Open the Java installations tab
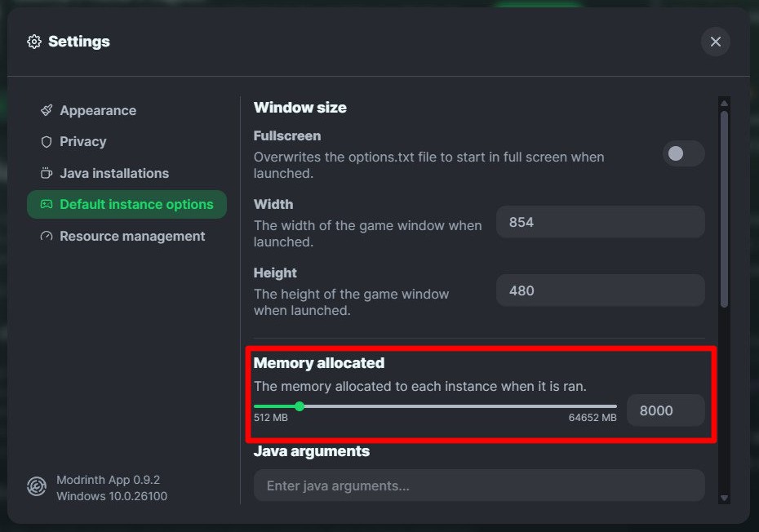 point(114,173)
